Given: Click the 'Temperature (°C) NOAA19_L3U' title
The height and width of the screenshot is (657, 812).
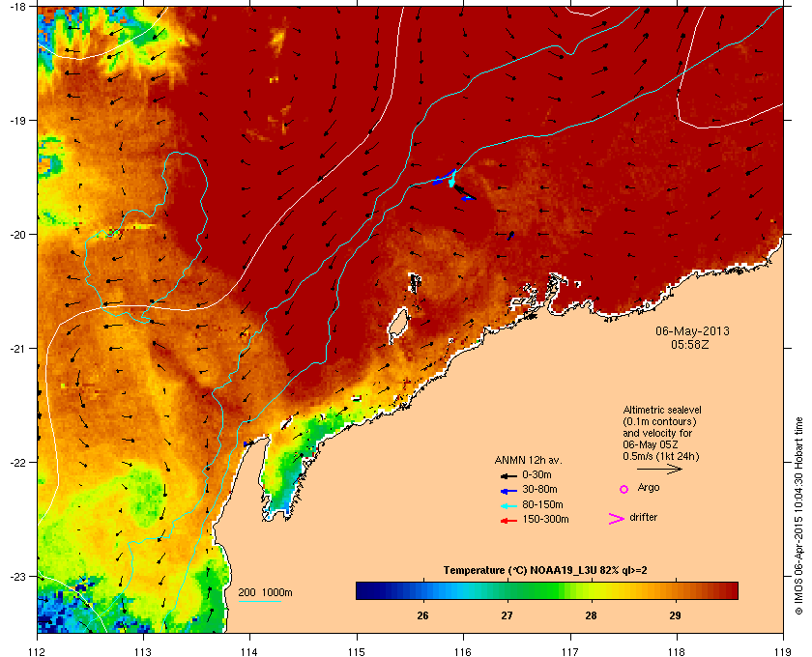Looking at the screenshot, I should [521, 571].
